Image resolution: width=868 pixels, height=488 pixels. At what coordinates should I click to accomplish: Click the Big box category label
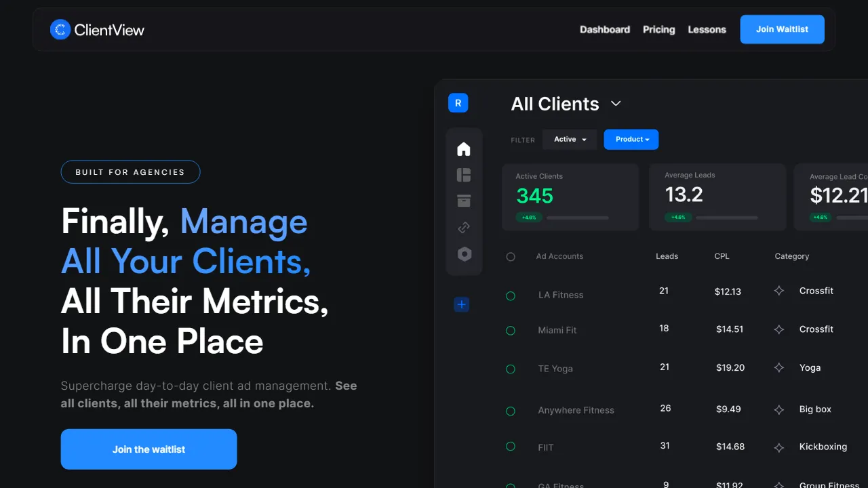tap(815, 409)
